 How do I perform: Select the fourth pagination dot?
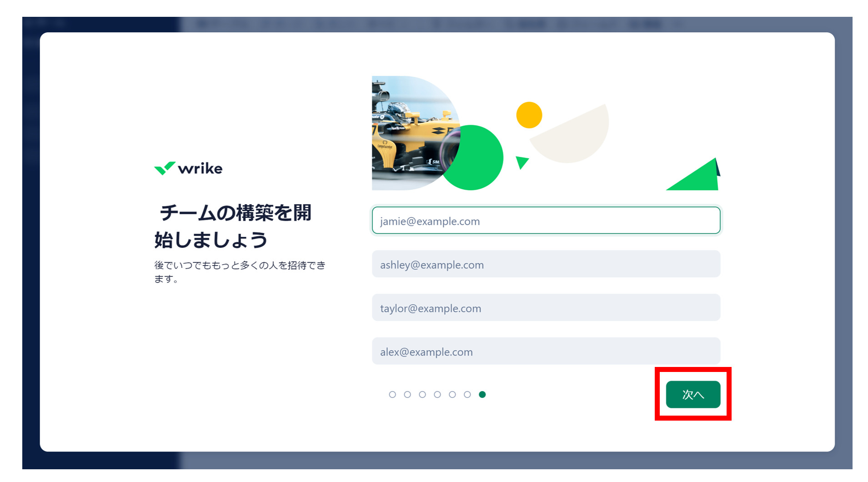438,394
